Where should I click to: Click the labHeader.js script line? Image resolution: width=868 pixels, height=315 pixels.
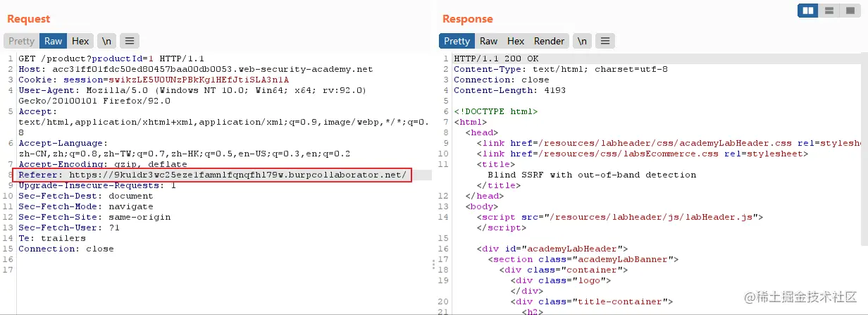[620, 217]
